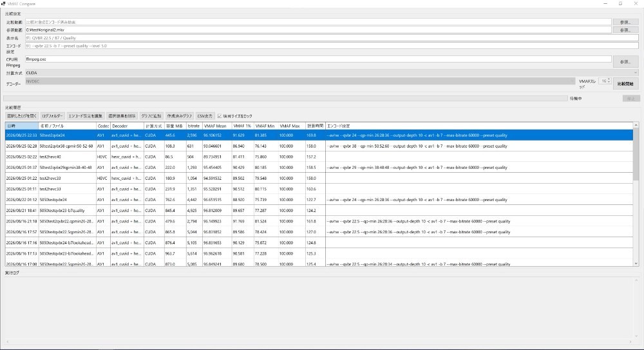Start the comparison with the 比較開始 button
The image size is (644, 350).
pos(625,84)
